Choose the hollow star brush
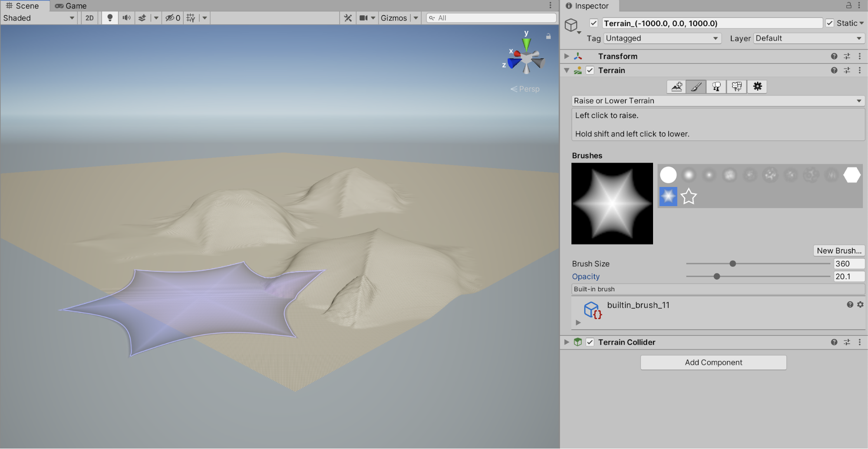 point(689,196)
